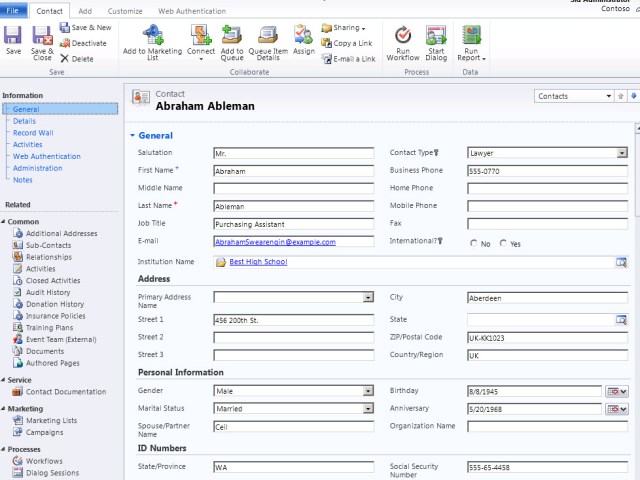Click Add to Marketing List icon
This screenshot has width=640, height=480.
coord(153,36)
